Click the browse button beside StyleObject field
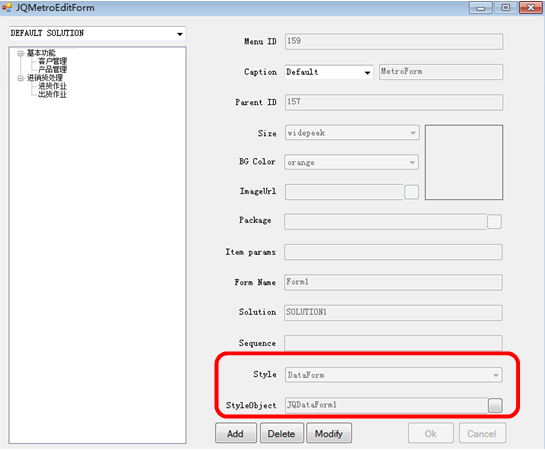Image resolution: width=545 pixels, height=450 pixels. click(495, 405)
